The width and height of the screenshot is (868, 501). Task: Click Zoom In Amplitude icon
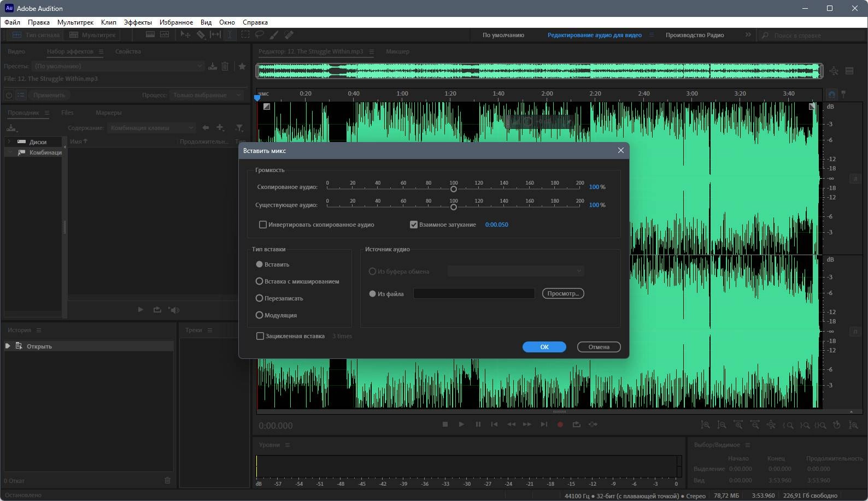706,425
